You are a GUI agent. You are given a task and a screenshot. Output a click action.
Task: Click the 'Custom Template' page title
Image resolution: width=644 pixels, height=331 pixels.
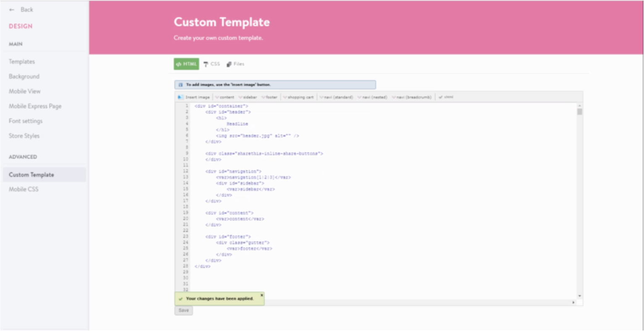[x=222, y=22]
